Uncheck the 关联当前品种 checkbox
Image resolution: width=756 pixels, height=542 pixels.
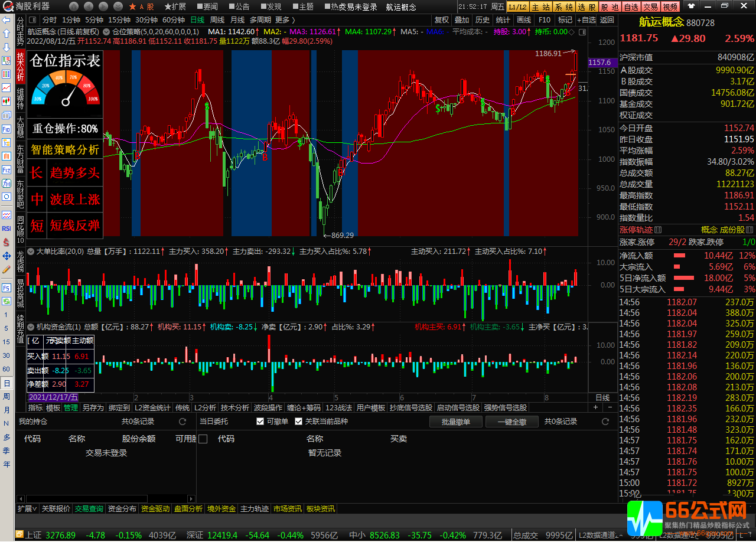pos(299,422)
